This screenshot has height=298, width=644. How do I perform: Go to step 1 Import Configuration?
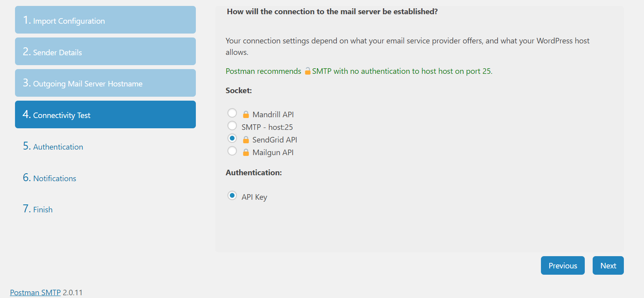(105, 20)
